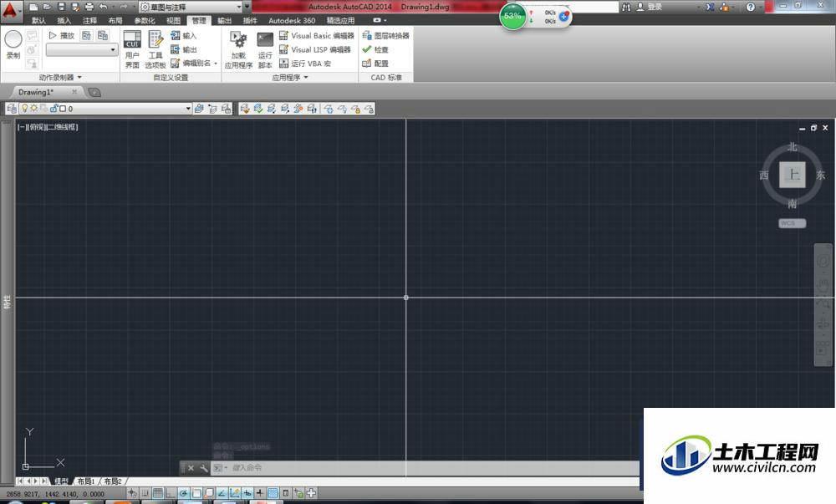Switch to the 注释 ribbon tab
The image size is (836, 504).
tap(89, 20)
